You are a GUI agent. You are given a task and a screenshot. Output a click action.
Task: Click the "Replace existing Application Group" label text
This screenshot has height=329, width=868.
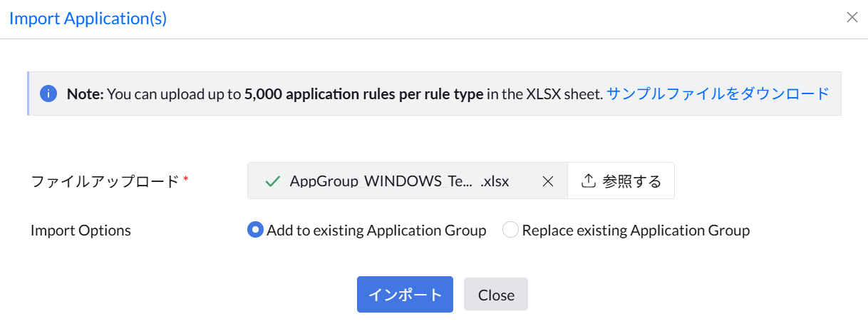click(636, 231)
